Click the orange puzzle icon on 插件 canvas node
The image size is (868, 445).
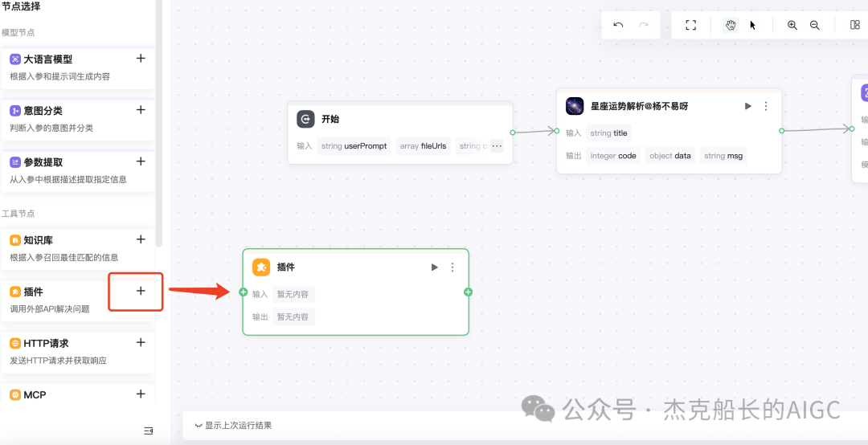click(x=261, y=267)
